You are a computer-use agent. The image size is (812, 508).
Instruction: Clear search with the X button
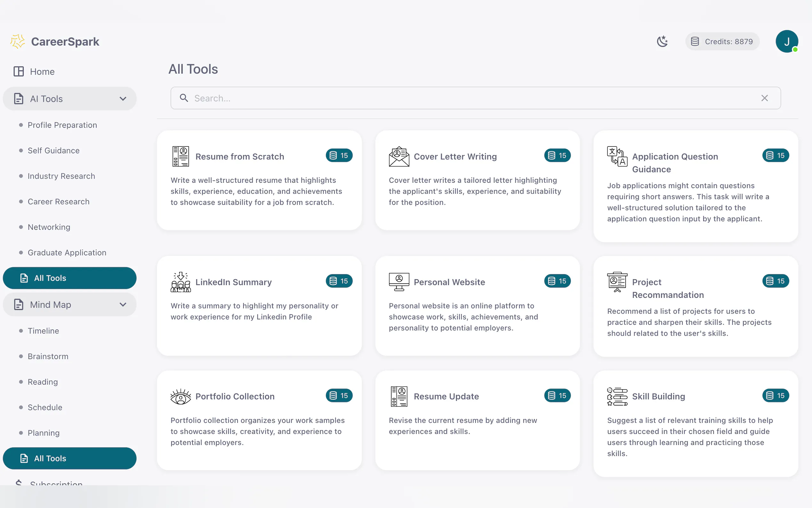click(x=764, y=98)
